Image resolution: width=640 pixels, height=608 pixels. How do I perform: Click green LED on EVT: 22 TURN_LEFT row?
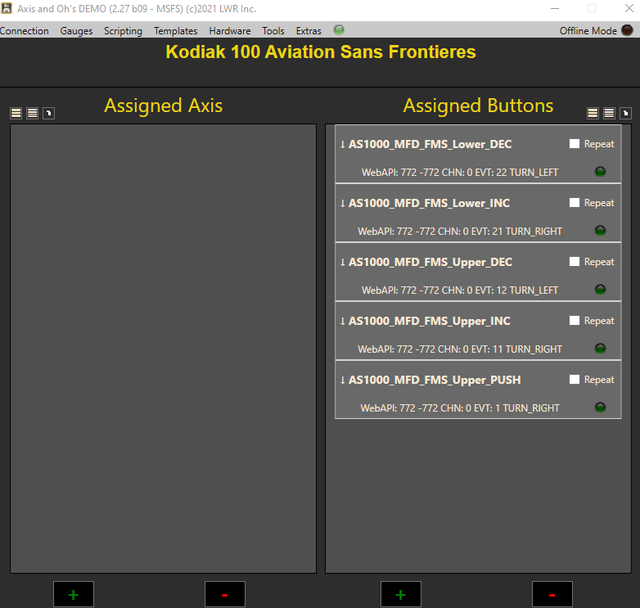pos(600,172)
